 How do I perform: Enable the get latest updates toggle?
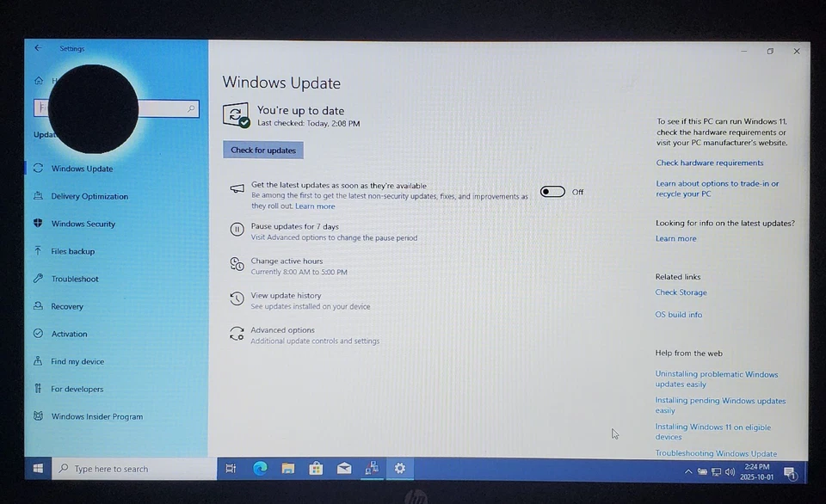pyautogui.click(x=552, y=192)
